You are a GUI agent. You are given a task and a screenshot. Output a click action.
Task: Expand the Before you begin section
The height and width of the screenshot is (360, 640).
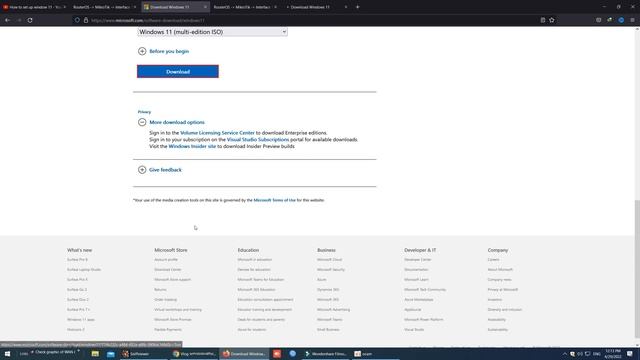(x=163, y=51)
